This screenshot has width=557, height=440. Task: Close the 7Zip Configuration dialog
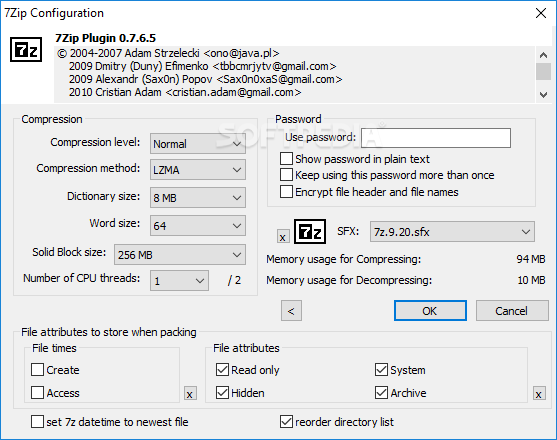click(541, 13)
